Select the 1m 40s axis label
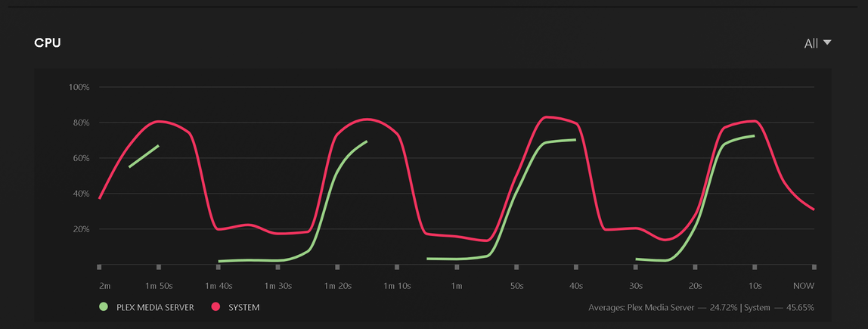Image resolution: width=868 pixels, height=329 pixels. (219, 287)
